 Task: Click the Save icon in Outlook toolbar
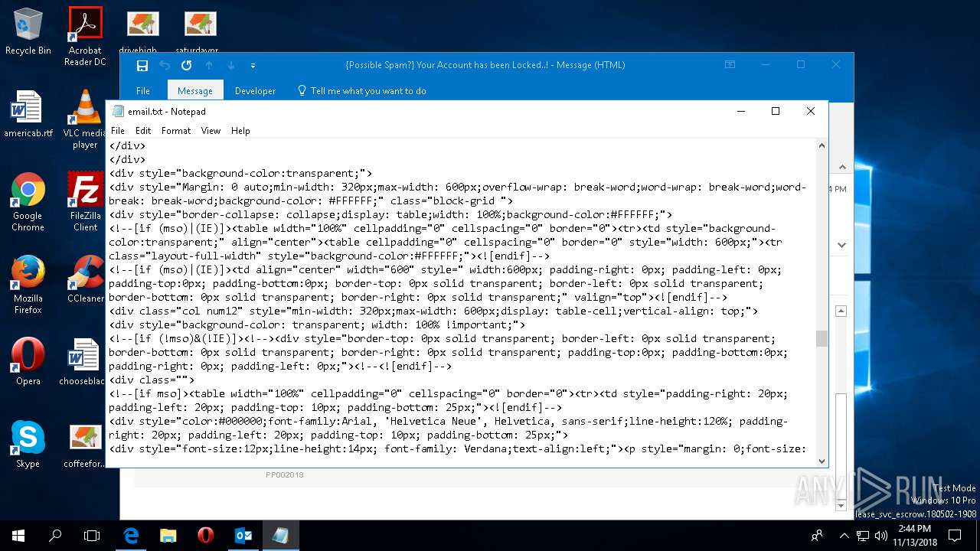(x=142, y=65)
